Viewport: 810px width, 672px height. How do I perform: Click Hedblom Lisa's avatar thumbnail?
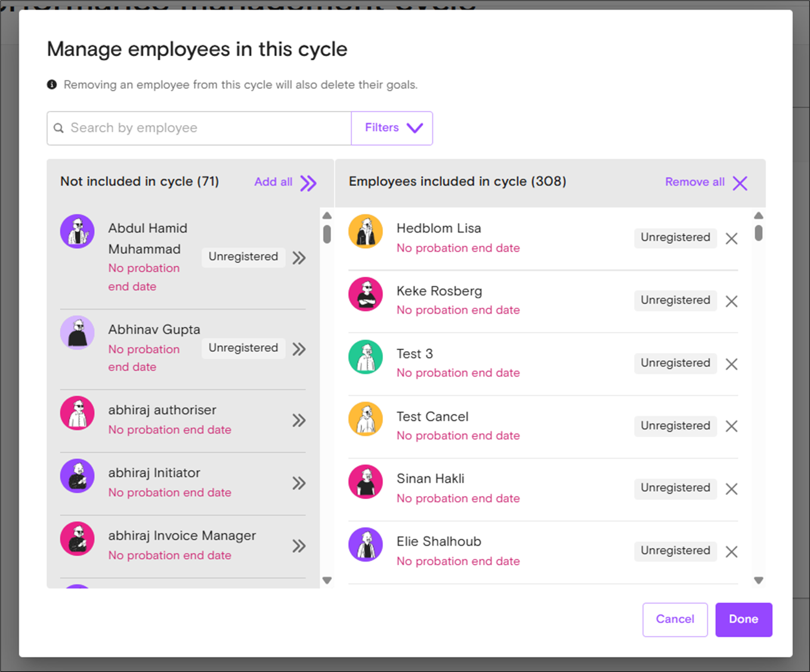coord(366,231)
